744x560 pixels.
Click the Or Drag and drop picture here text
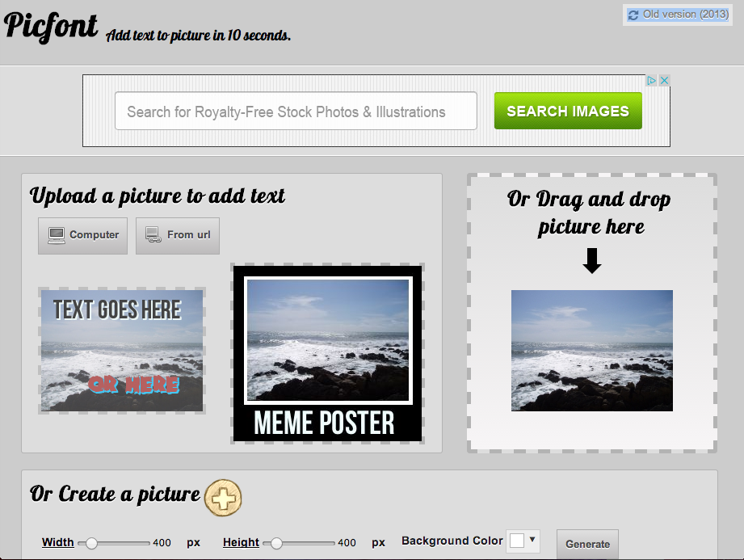coord(590,213)
